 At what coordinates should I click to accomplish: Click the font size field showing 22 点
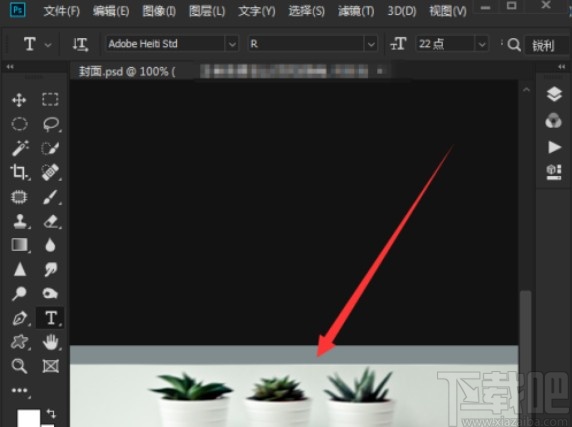(445, 44)
